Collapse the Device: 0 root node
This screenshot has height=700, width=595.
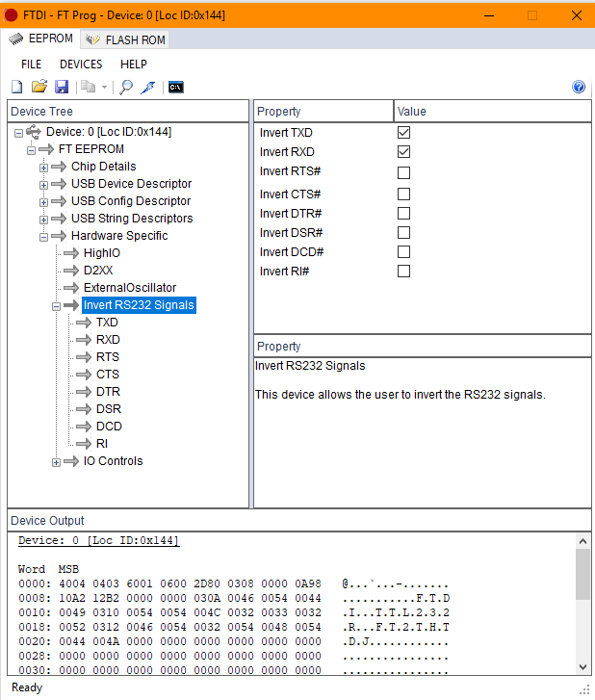point(18,133)
